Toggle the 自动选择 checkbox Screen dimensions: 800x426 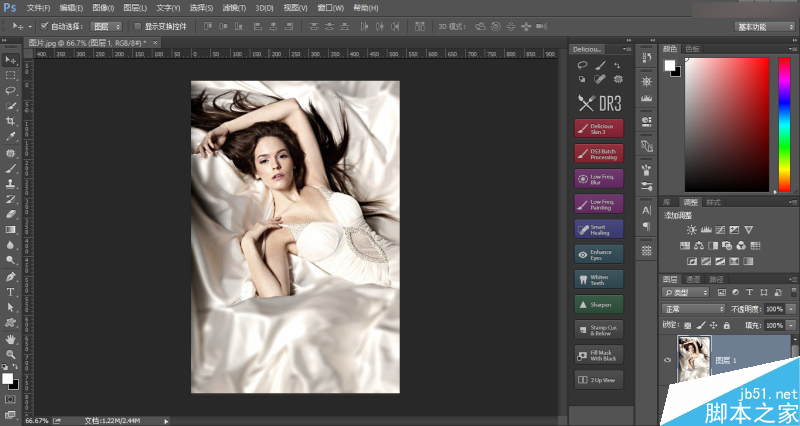pyautogui.click(x=44, y=26)
